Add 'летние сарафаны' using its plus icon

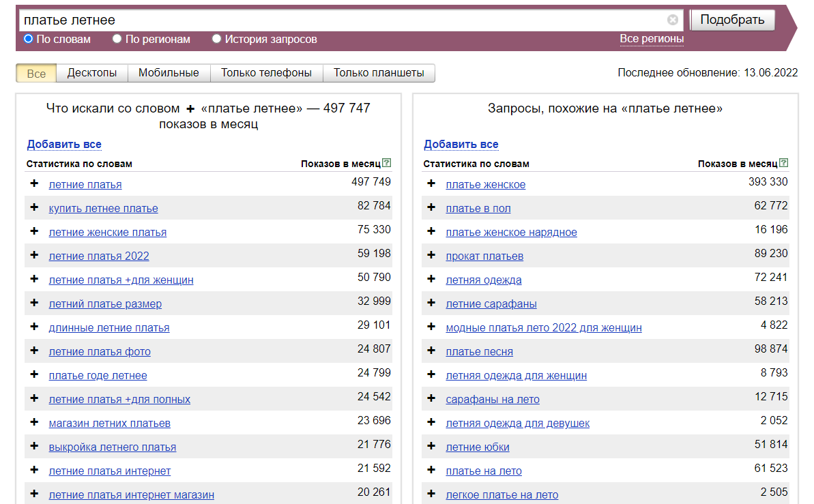pyautogui.click(x=431, y=303)
